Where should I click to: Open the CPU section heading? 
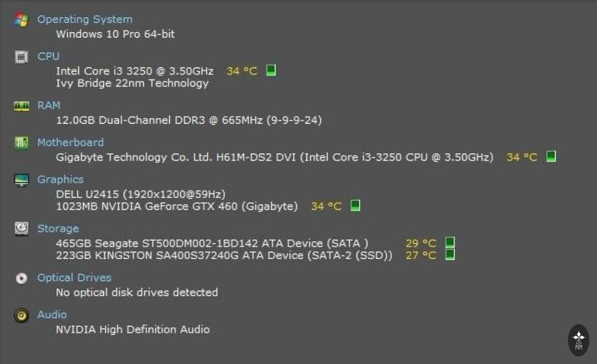pyautogui.click(x=48, y=56)
